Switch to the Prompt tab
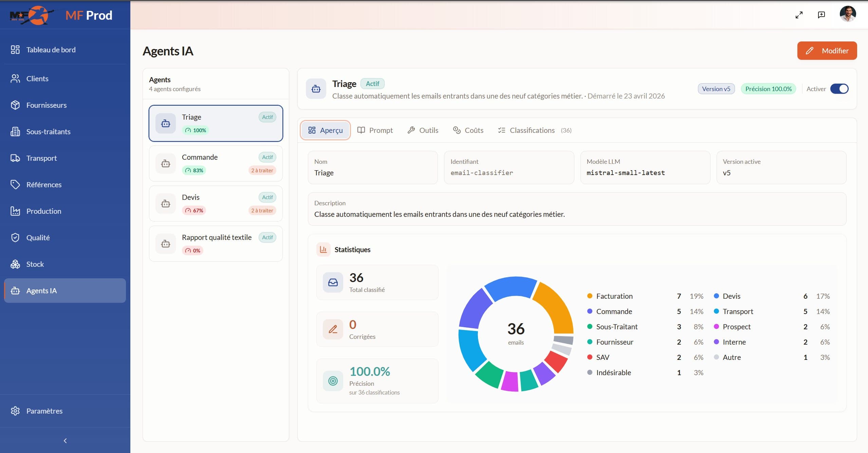 tap(375, 130)
